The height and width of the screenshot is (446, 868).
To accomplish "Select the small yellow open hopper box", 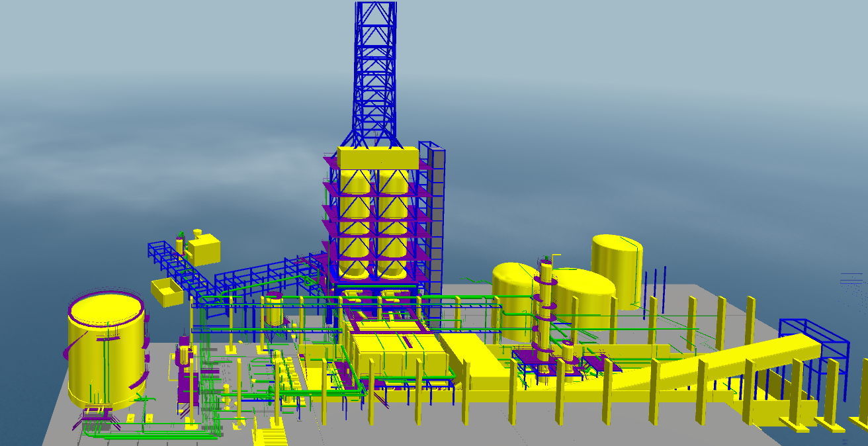I will click(167, 292).
